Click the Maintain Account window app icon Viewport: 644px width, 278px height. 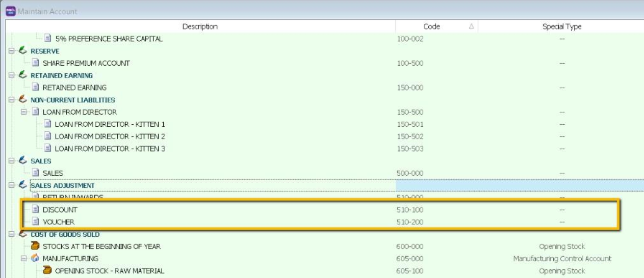[11, 11]
